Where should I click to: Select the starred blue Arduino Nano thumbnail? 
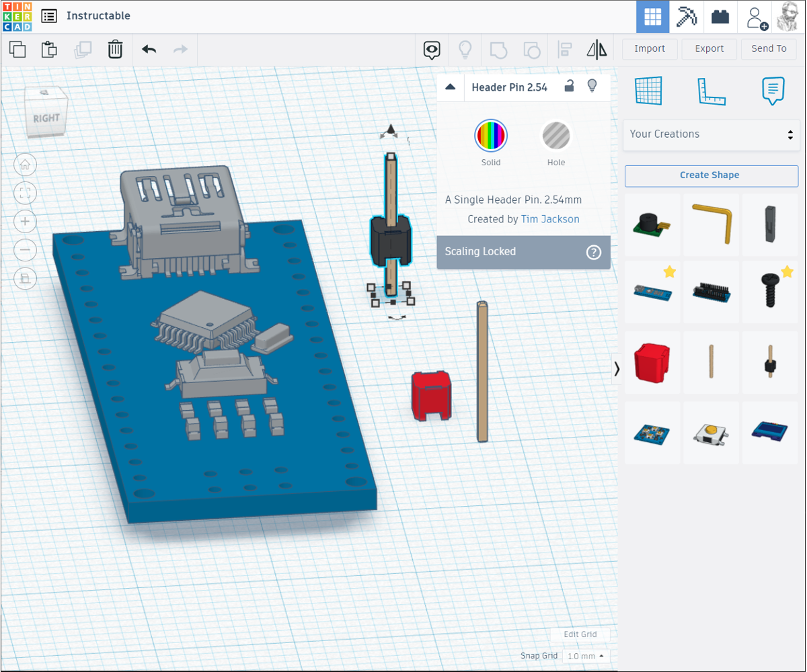(653, 292)
